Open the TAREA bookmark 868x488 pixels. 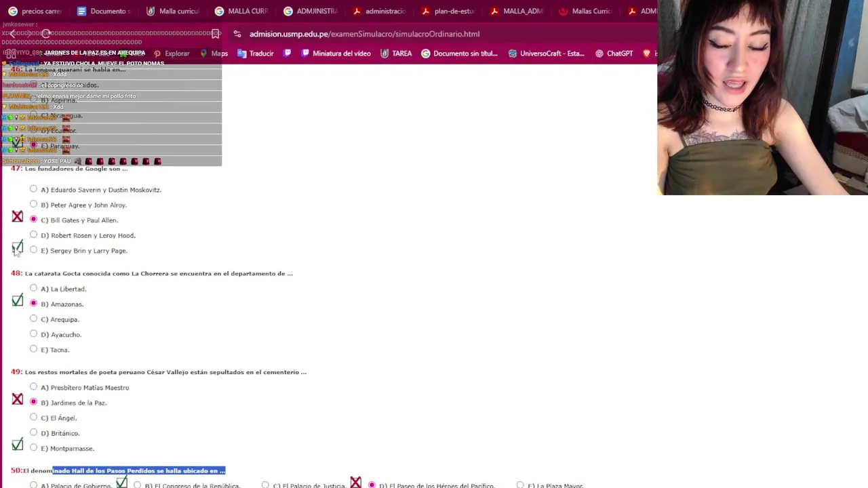(x=396, y=54)
